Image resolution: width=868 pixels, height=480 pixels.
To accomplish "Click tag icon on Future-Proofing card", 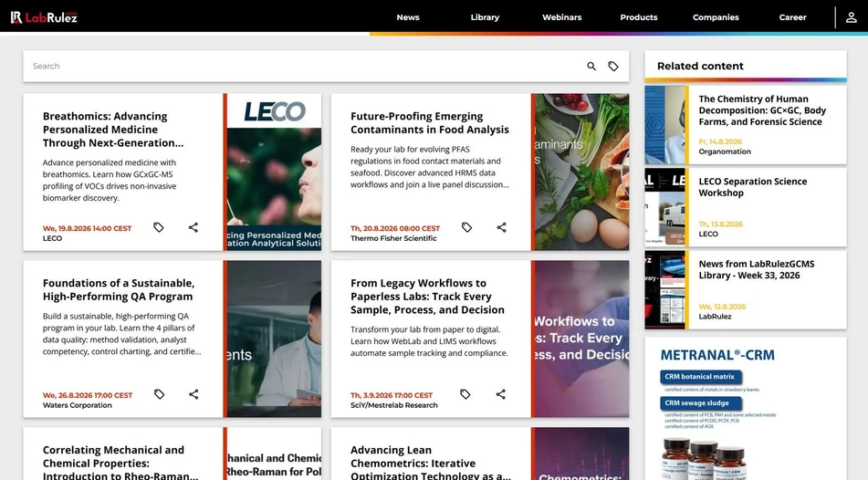I will click(x=466, y=227).
